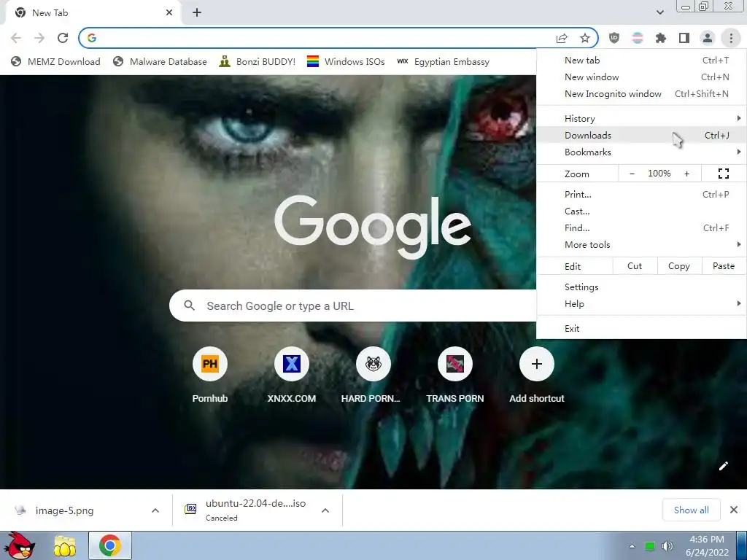Reload the page with the refresh icon

(x=63, y=38)
